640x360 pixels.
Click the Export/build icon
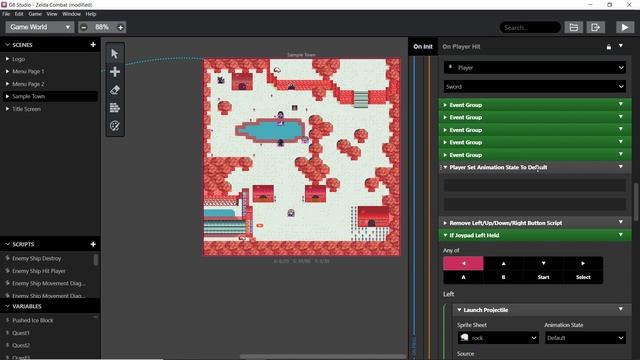click(596, 27)
